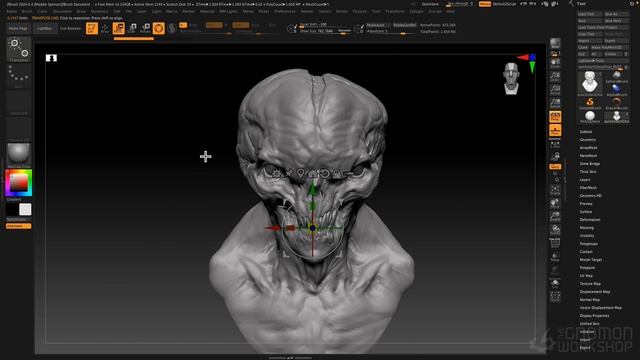Expand the Polygroups sub-palette
Viewport: 640px width, 360px height.
(x=589, y=244)
